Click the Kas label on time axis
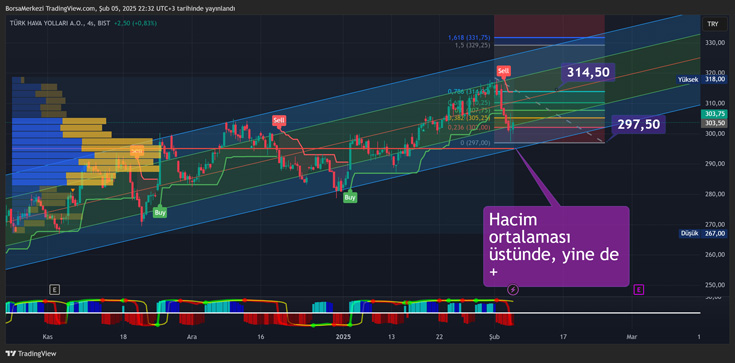The image size is (735, 363). [47, 336]
